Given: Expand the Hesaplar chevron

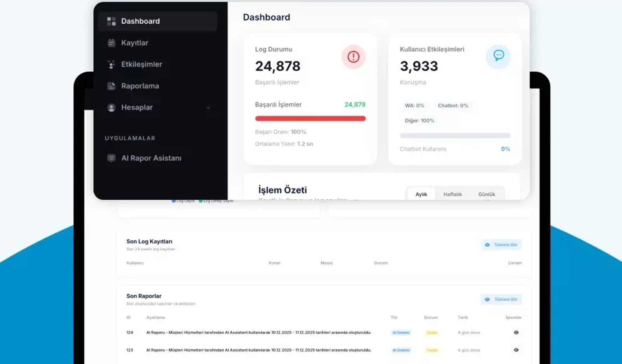Looking at the screenshot, I should [208, 108].
